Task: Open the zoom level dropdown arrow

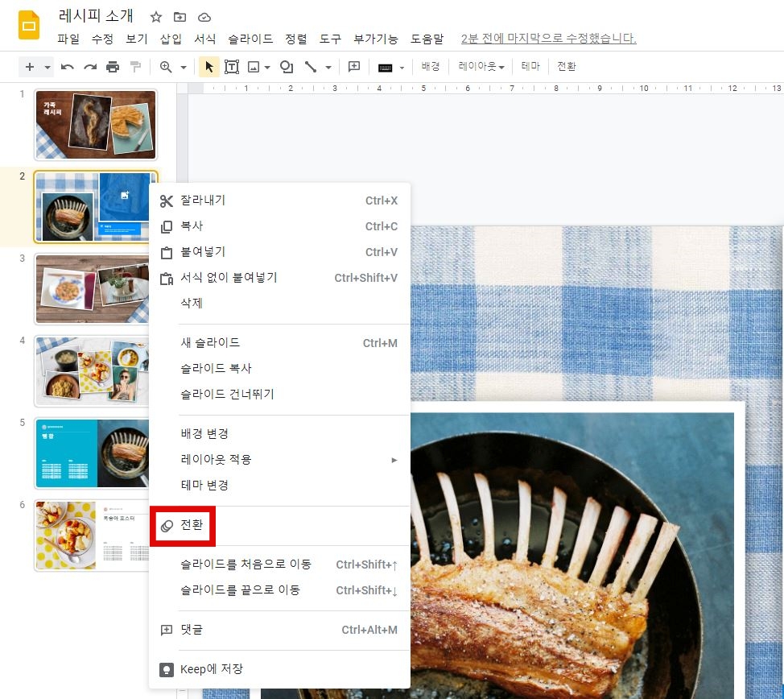Action: click(184, 67)
